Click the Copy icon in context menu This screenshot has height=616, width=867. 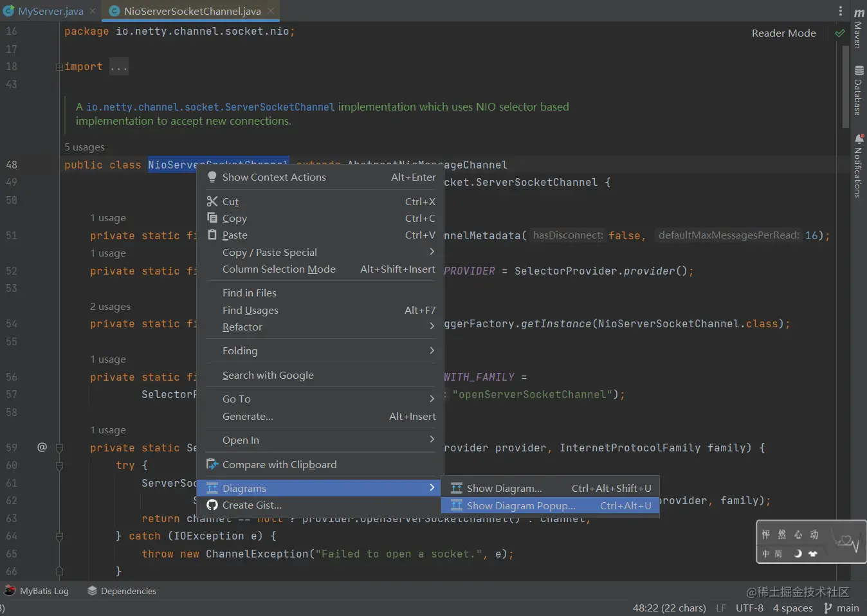[212, 218]
